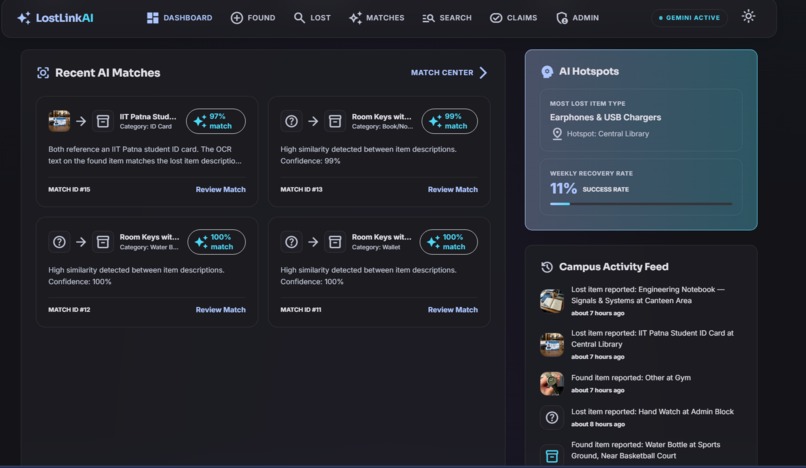Viewport: 806px width, 468px height.
Task: Open the Lost items page
Action: coord(312,18)
